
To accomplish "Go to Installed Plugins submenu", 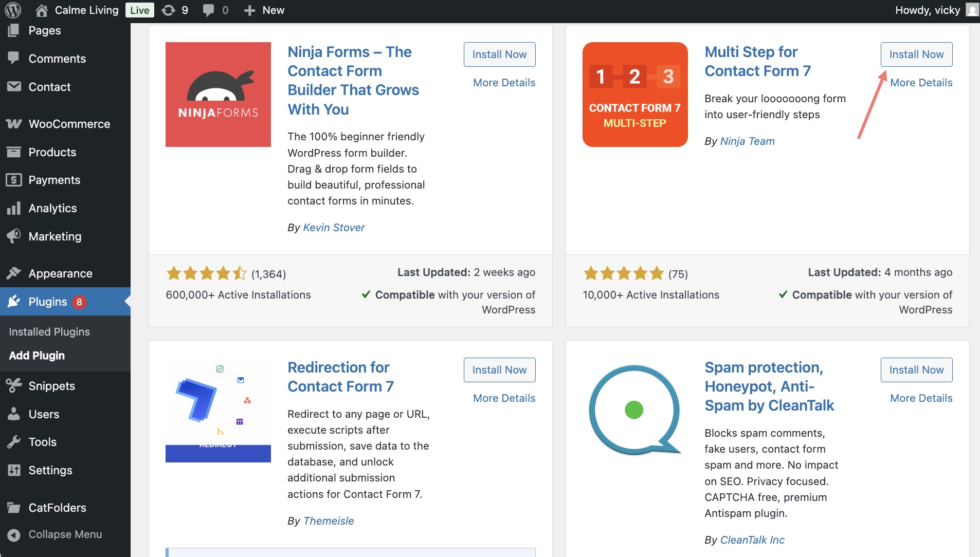I will tap(49, 332).
